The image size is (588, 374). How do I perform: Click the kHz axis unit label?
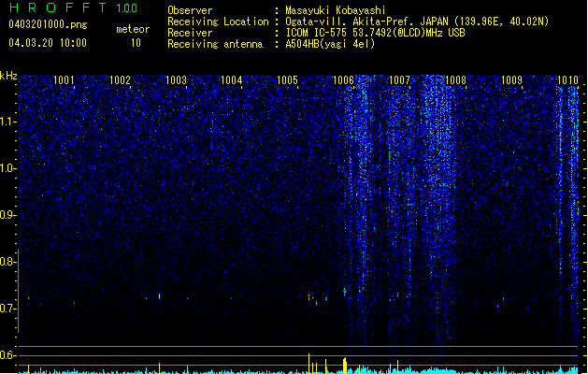click(x=8, y=76)
